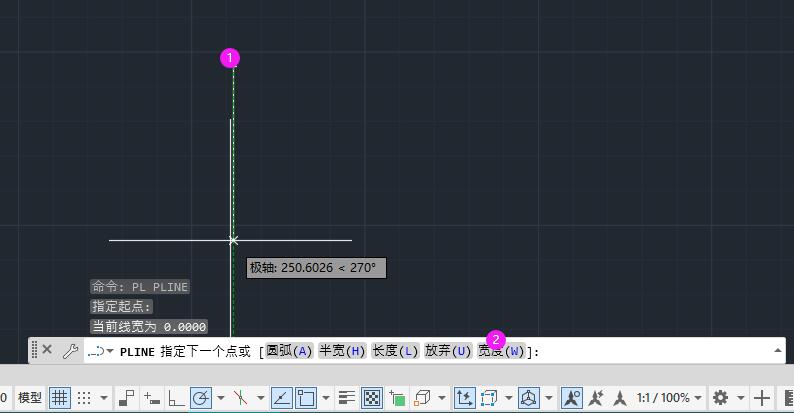The height and width of the screenshot is (413, 794).
Task: Toggle ortho mode icon
Action: [176, 398]
